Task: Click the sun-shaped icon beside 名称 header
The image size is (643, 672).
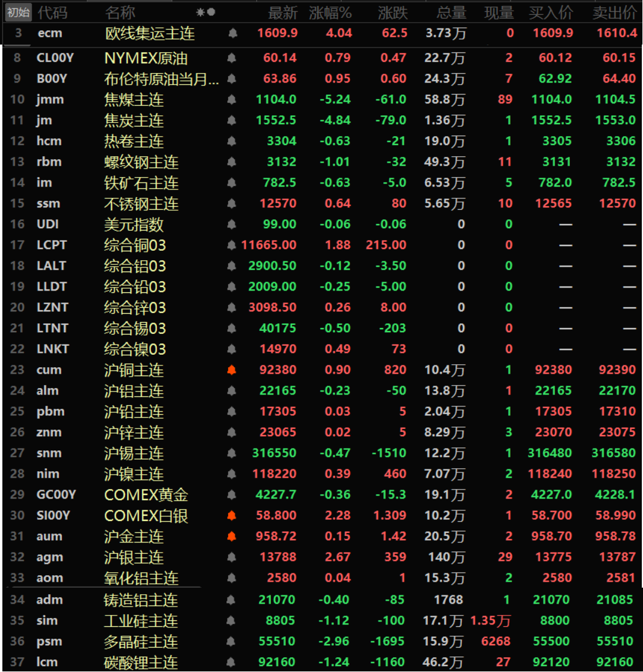Action: [200, 12]
